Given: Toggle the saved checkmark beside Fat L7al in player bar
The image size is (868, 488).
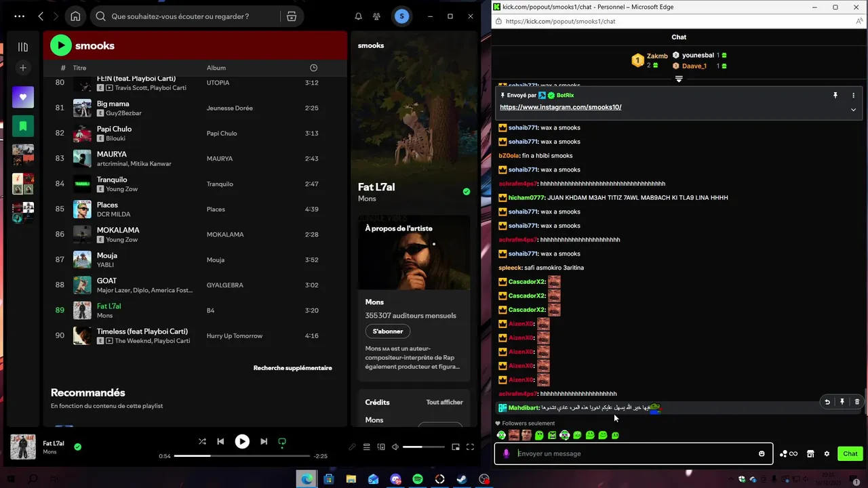Looking at the screenshot, I should pos(77,447).
